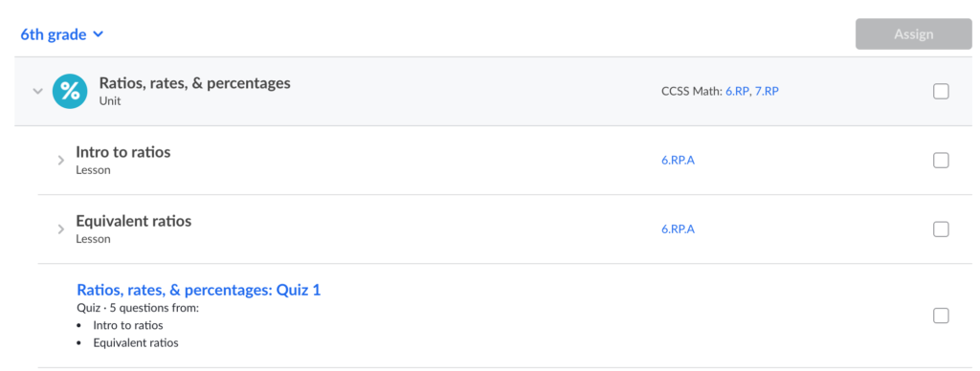Expand the Equivalent ratios lesson
The height and width of the screenshot is (371, 980).
pos(60,229)
